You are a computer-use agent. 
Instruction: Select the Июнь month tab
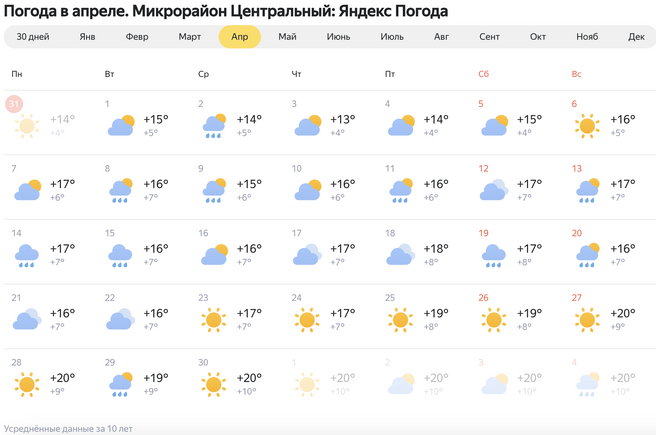click(x=338, y=37)
